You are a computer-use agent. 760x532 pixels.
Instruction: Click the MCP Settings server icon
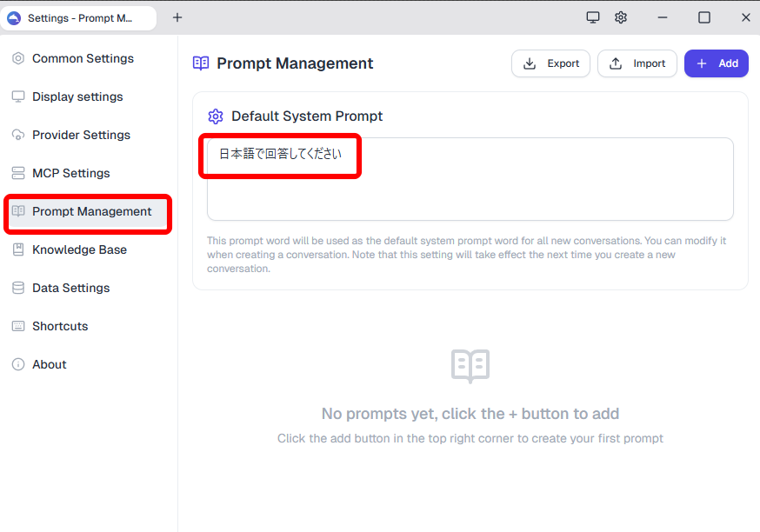pyautogui.click(x=18, y=173)
